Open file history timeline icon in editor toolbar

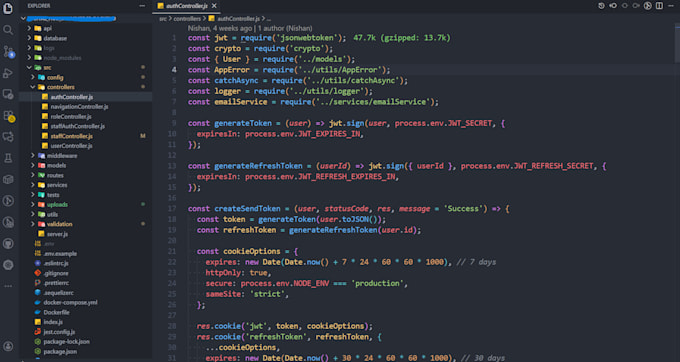coord(601,6)
